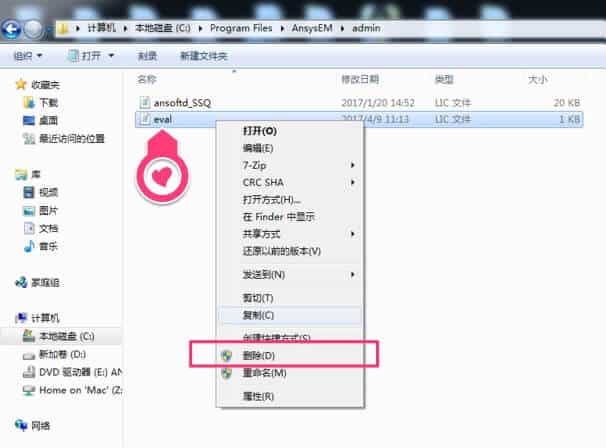
Task: Sort by the 类型 column header
Action: 444,80
